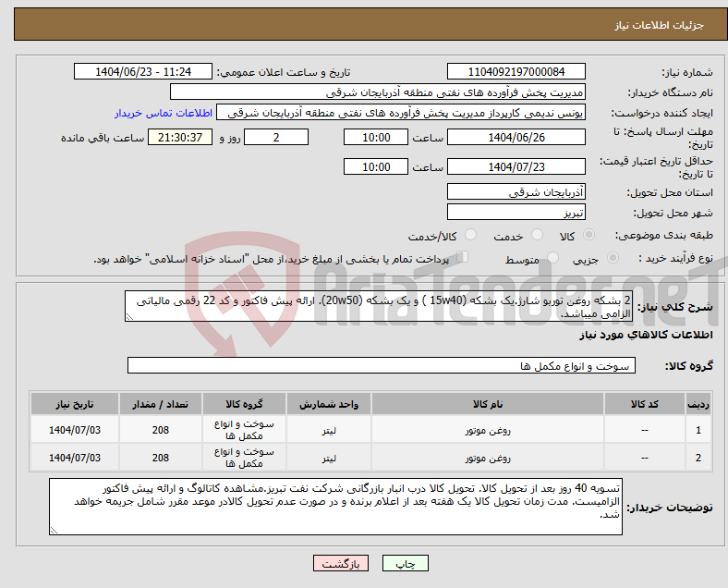Click the delivery city field تبریز
This screenshot has height=588, width=728.
(516, 212)
